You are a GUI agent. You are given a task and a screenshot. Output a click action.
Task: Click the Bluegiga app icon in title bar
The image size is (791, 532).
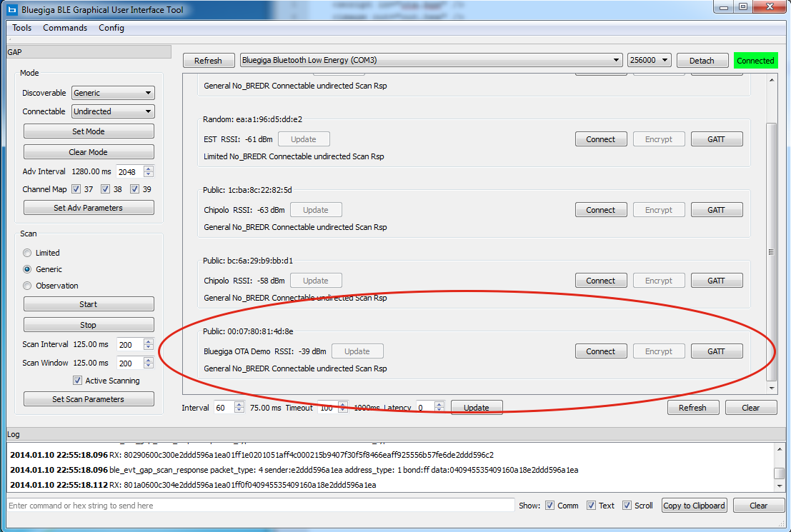(12, 9)
